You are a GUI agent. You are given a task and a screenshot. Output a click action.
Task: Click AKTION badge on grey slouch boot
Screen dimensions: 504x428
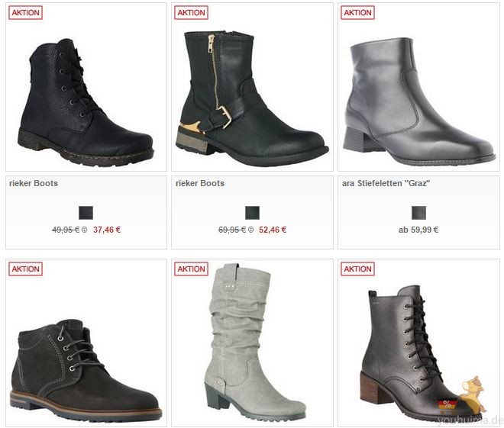(191, 269)
